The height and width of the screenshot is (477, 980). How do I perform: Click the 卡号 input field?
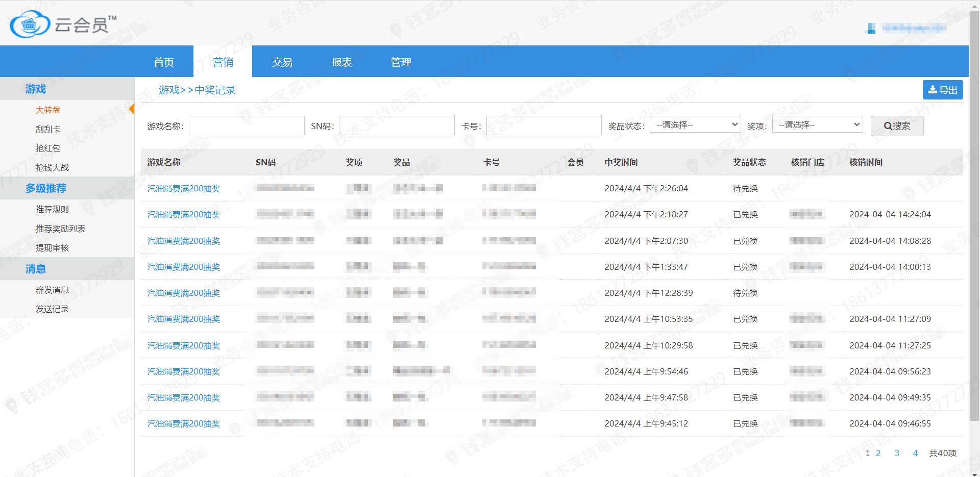point(544,125)
